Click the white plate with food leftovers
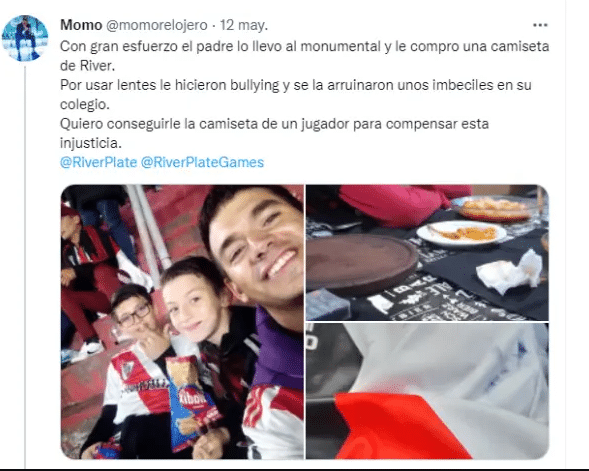The width and height of the screenshot is (589, 471). pos(462,233)
